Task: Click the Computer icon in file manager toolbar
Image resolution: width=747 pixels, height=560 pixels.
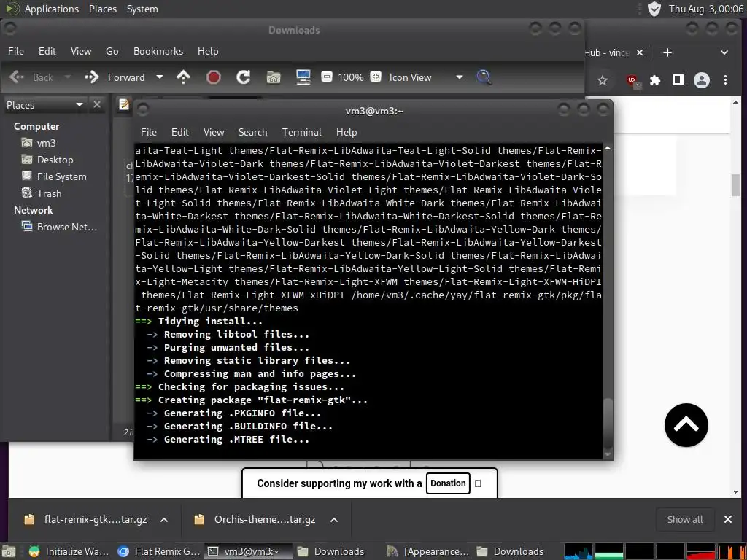Action: (303, 77)
